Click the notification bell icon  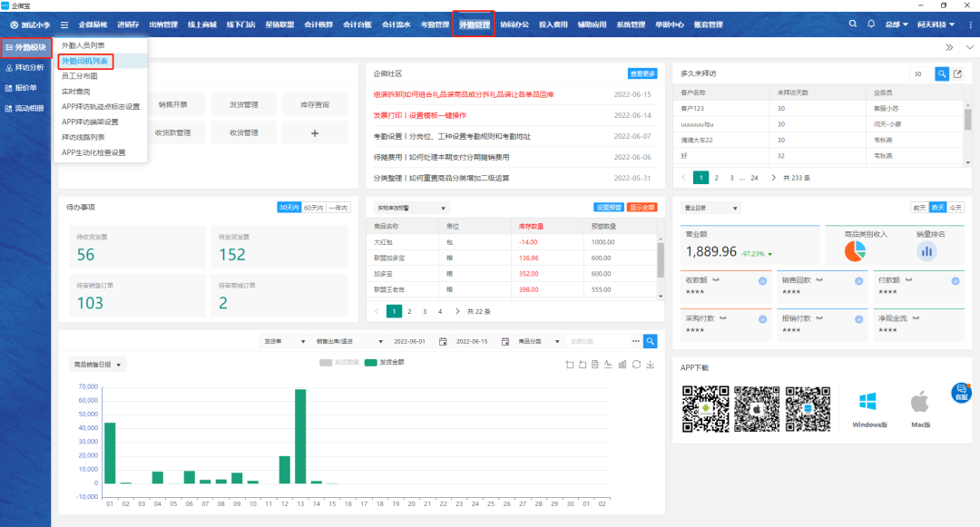[x=872, y=24]
